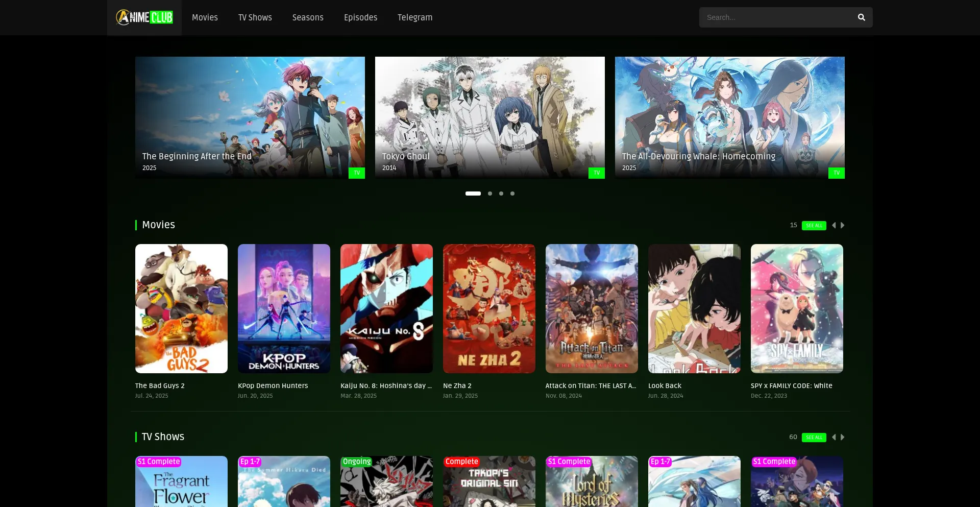This screenshot has width=980, height=507.
Task: Navigate to Seasons page
Action: click(308, 17)
